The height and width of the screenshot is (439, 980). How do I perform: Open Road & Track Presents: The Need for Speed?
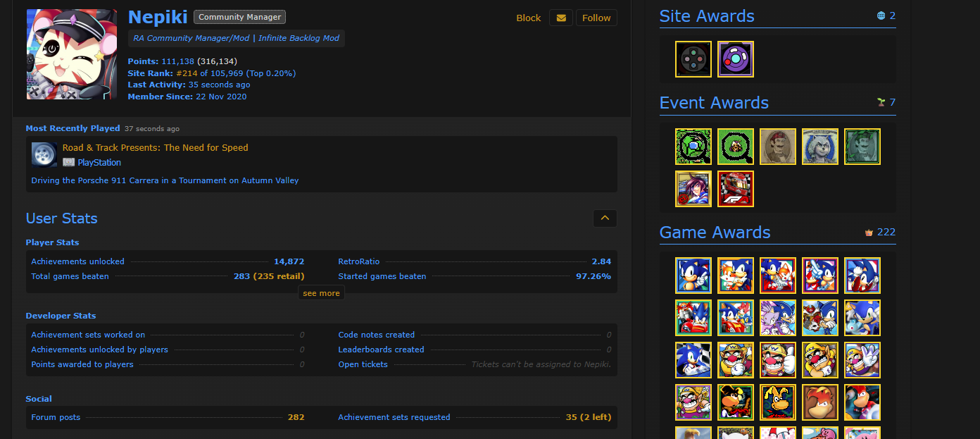(x=156, y=147)
